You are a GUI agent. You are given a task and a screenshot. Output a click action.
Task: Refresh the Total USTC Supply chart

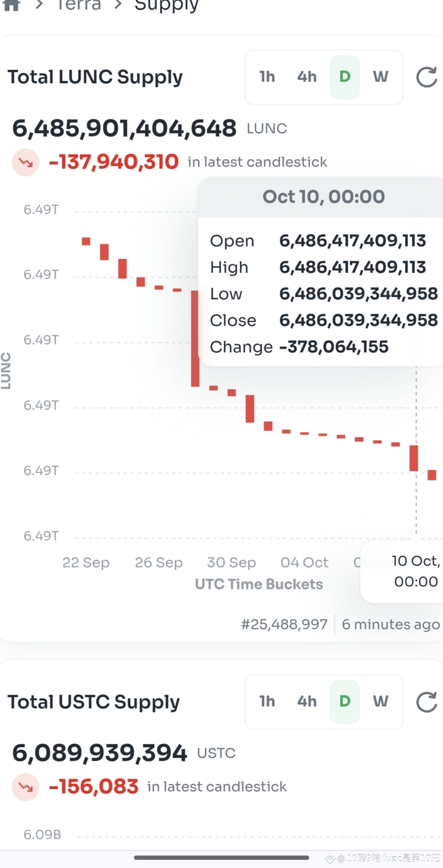(x=426, y=702)
